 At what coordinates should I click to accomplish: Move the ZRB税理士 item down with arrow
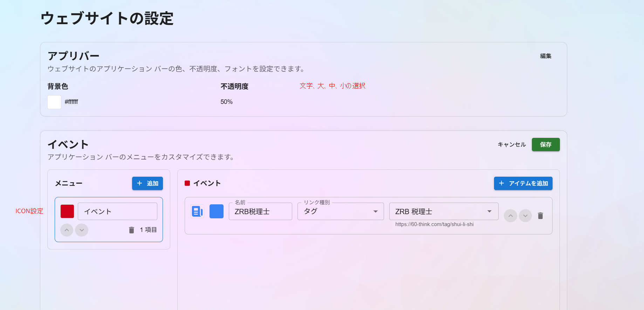(525, 216)
